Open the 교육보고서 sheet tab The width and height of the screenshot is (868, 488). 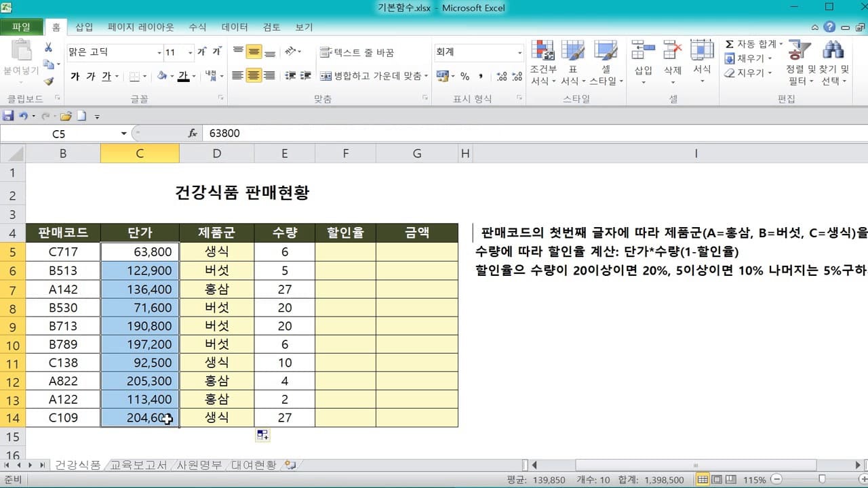click(138, 465)
